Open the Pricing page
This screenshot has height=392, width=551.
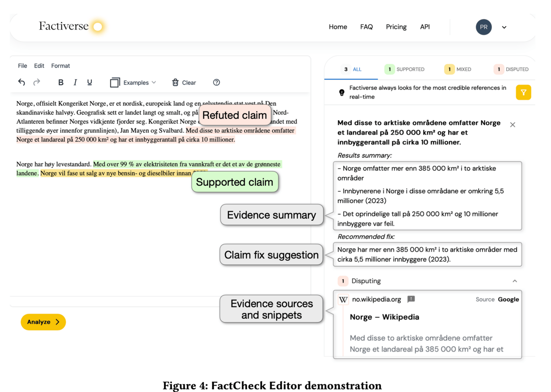coord(396,27)
